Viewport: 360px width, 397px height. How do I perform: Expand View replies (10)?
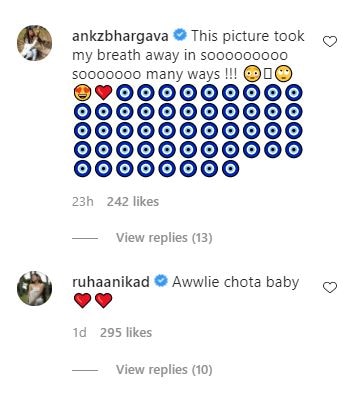point(164,370)
